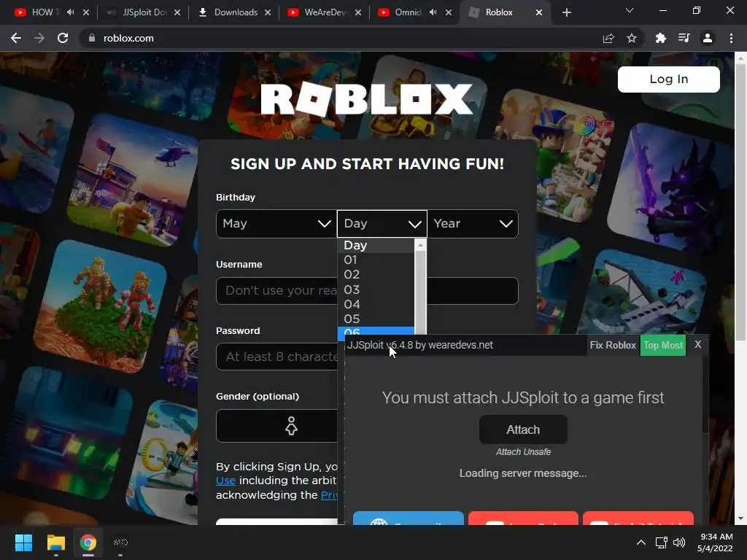The width and height of the screenshot is (747, 560).
Task: Select the Day placeholder option in list
Action: 376,245
